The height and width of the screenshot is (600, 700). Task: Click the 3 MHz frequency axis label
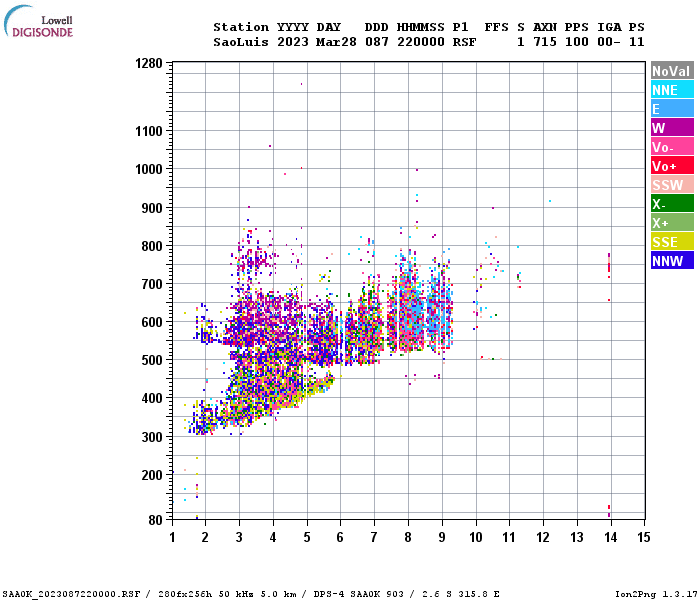(239, 537)
